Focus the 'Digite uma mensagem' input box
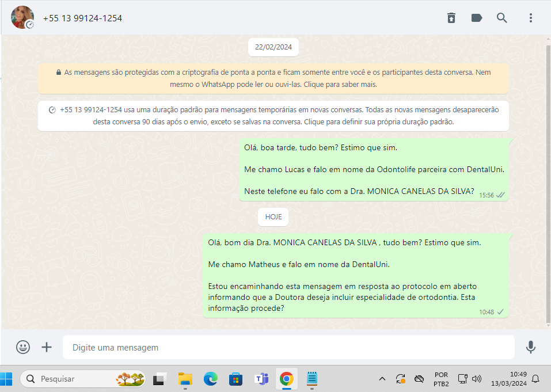Image resolution: width=551 pixels, height=392 pixels. point(288,347)
